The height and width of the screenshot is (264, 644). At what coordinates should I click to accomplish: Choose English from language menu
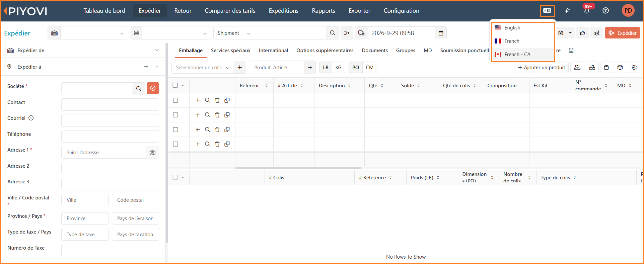click(523, 28)
